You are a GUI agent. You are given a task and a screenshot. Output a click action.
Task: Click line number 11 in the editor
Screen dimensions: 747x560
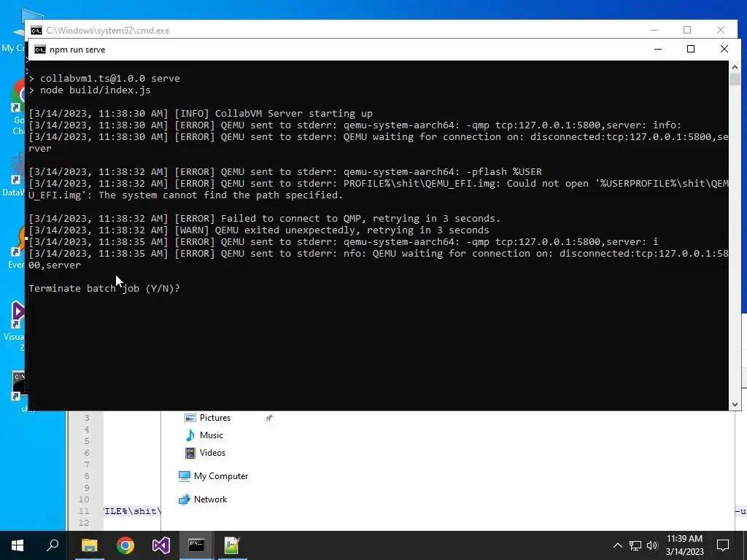[x=84, y=511]
